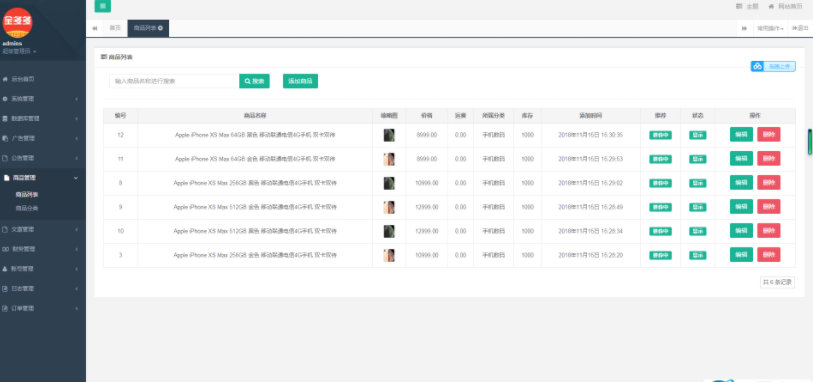The width and height of the screenshot is (813, 382).
Task: Collapse the 商品管理 menu chevron
Action: tap(76, 178)
